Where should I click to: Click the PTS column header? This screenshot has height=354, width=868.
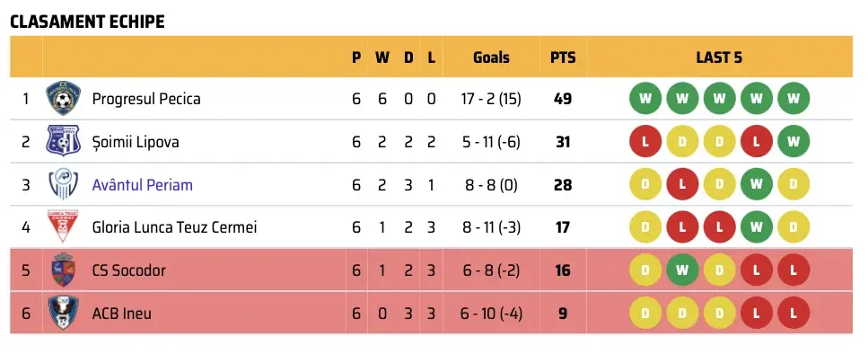(563, 58)
